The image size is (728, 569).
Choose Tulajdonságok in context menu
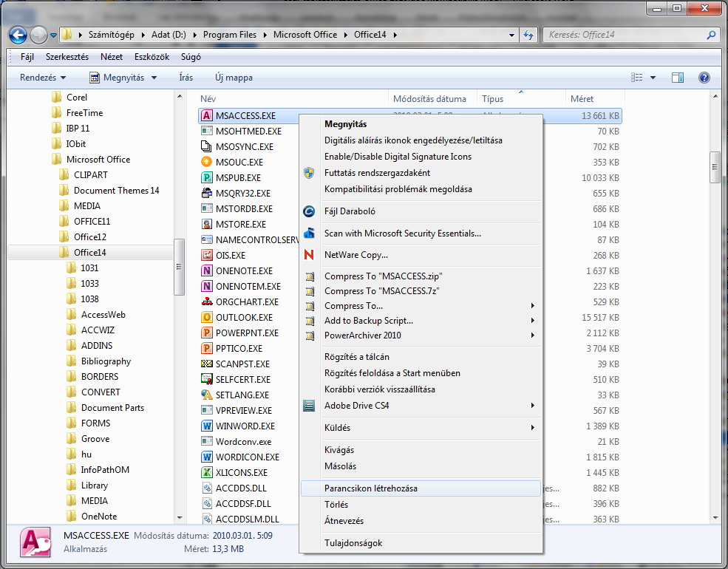[421, 543]
